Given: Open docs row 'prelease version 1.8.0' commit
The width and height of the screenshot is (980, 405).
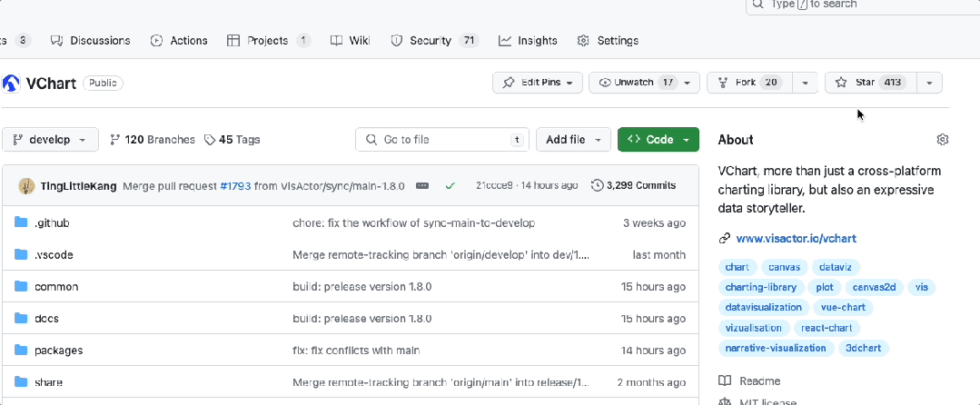Looking at the screenshot, I should click(x=361, y=319).
